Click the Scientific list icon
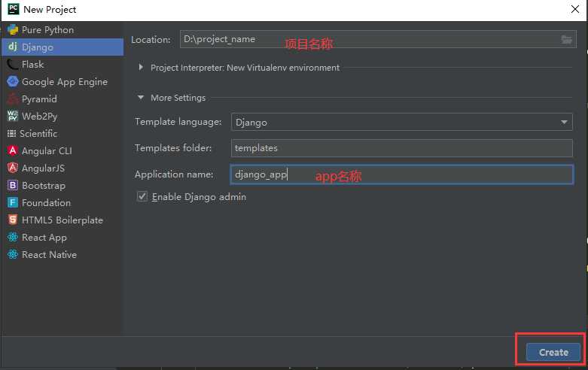This screenshot has height=370, width=588. pyautogui.click(x=11, y=133)
